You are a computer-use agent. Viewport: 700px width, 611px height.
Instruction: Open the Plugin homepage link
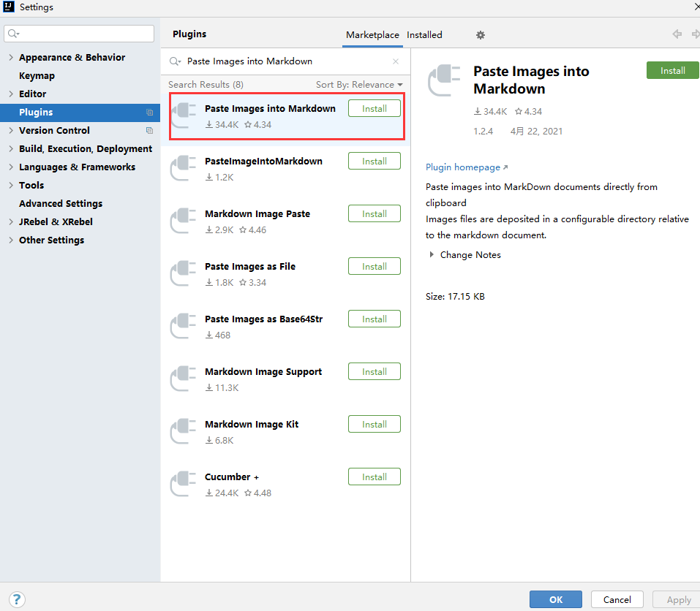click(x=467, y=167)
